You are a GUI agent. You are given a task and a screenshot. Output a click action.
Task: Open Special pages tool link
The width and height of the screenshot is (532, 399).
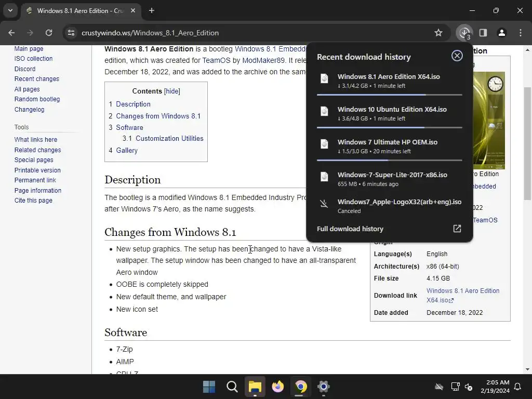point(34,160)
